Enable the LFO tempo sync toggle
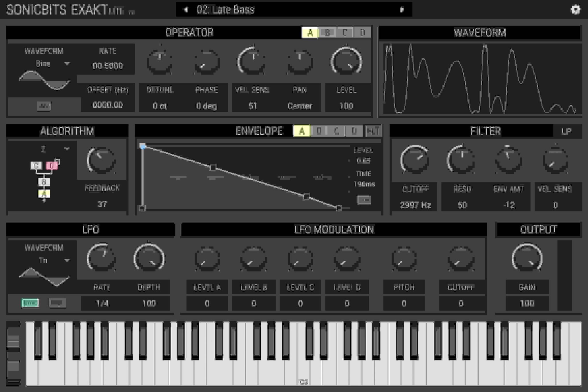 point(30,303)
